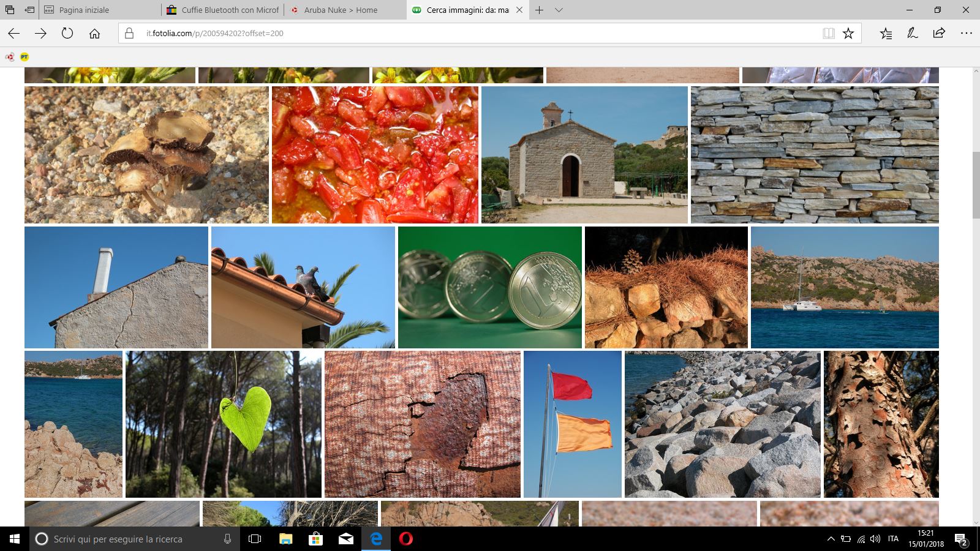Click the browser Refresh icon
Screen dimensions: 980x551
click(x=67, y=34)
